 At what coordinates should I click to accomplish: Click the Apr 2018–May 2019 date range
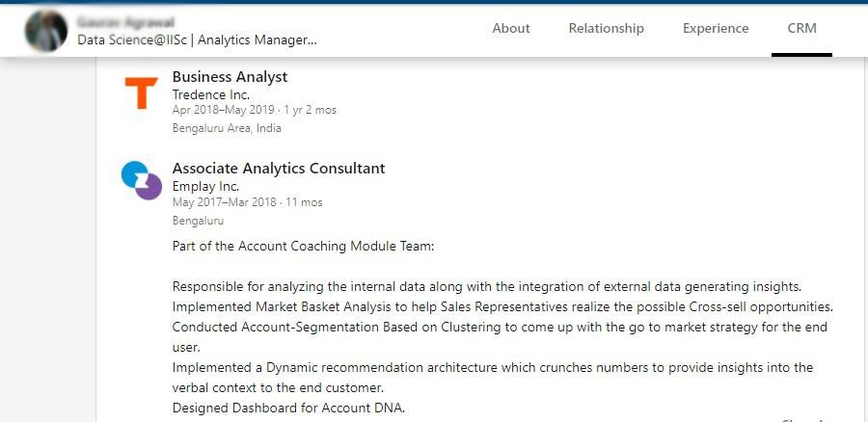[223, 110]
